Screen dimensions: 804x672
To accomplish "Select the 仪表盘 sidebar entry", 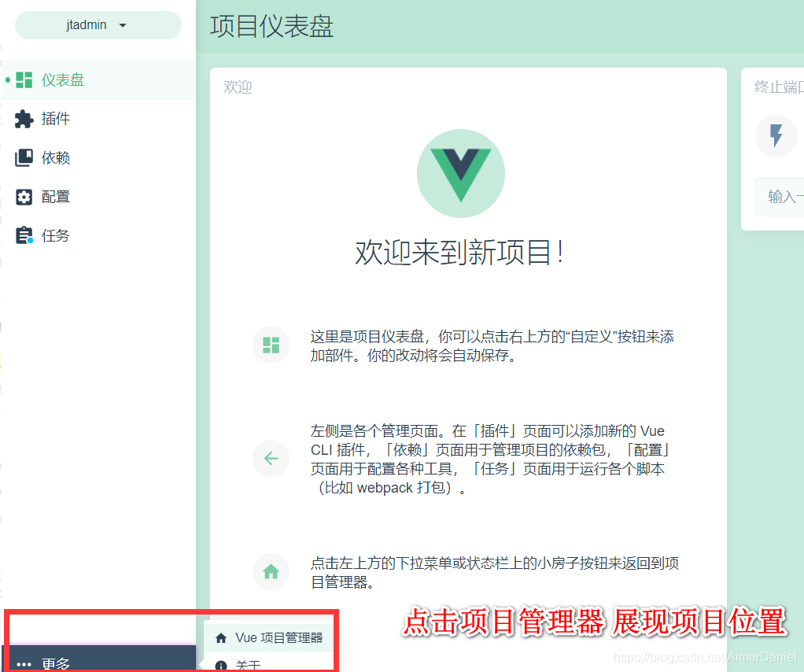I will pyautogui.click(x=98, y=80).
